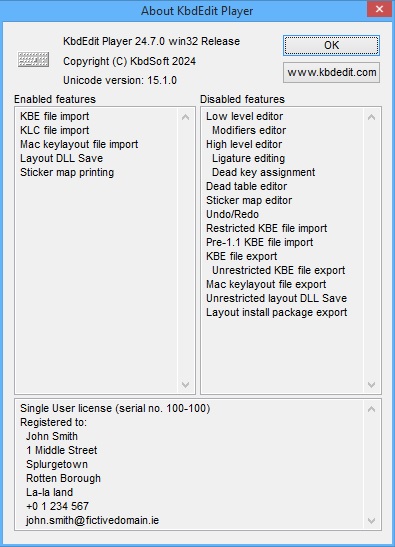This screenshot has height=547, width=395.
Task: Select "Sticker map printing" entry
Action: (67, 172)
